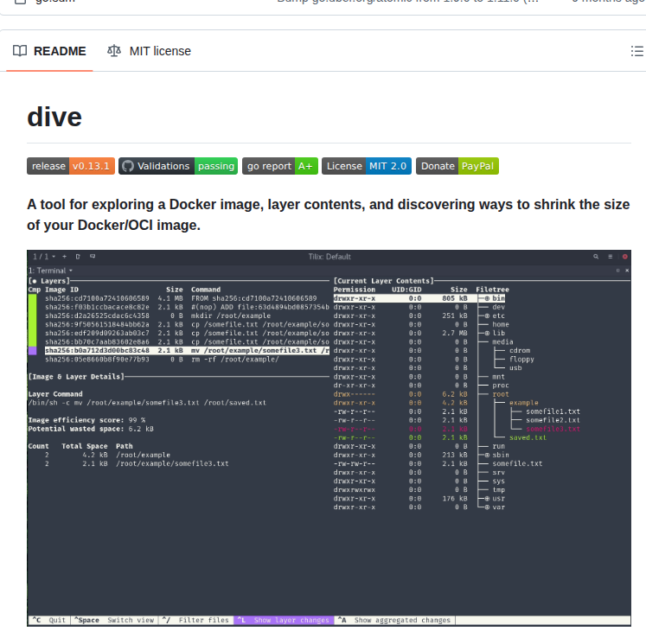This screenshot has height=644, width=646.
Task: Open the README tab
Action: pos(49,51)
